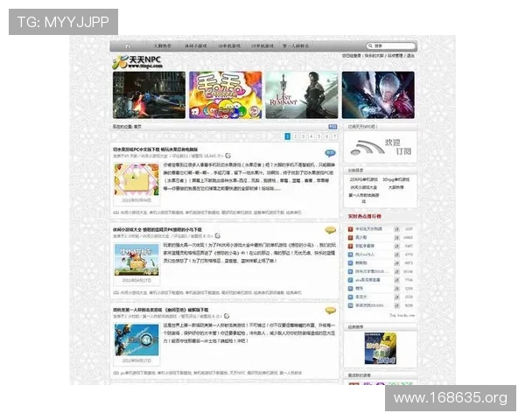This screenshot has height=420, width=525.
Task: Click the small blue RSS badge near breadcrumb
Action: pyautogui.click(x=332, y=127)
